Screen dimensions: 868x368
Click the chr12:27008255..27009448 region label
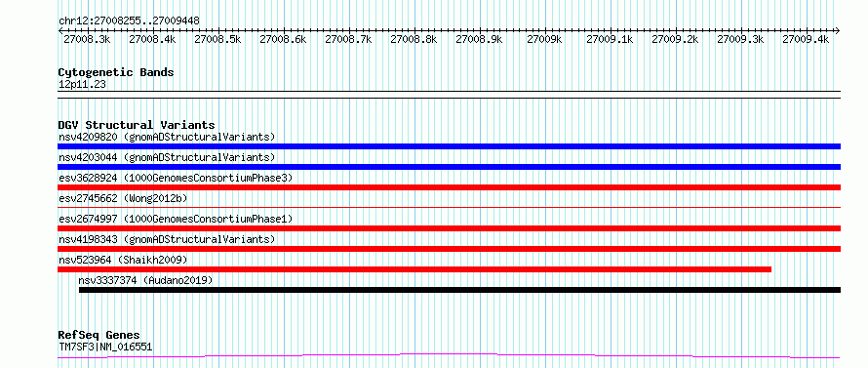pos(129,21)
